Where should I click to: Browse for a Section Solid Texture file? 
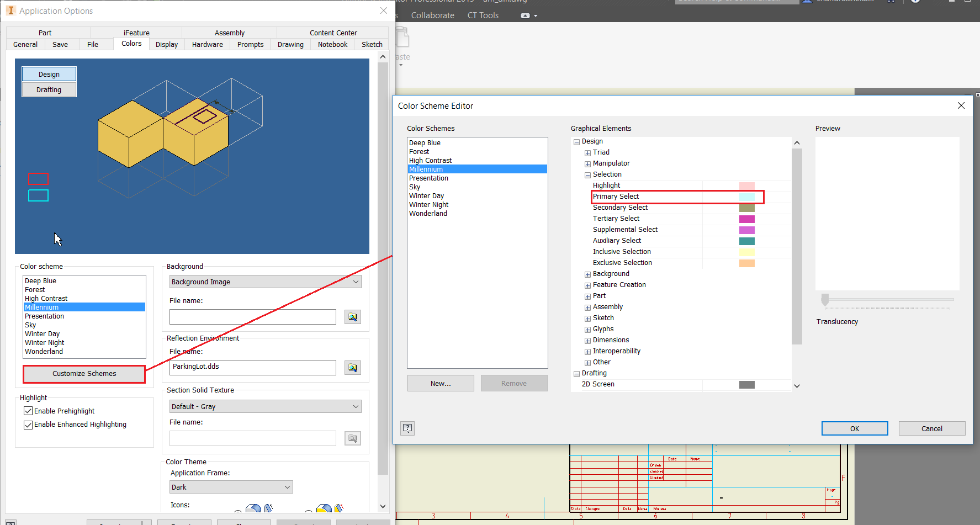tap(352, 438)
